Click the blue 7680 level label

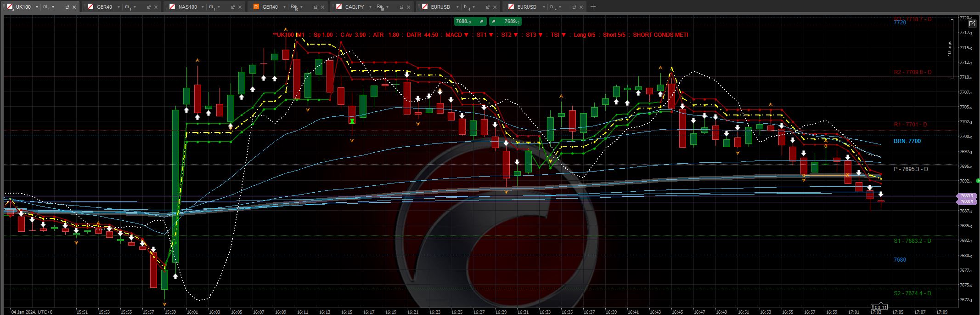[x=900, y=260]
